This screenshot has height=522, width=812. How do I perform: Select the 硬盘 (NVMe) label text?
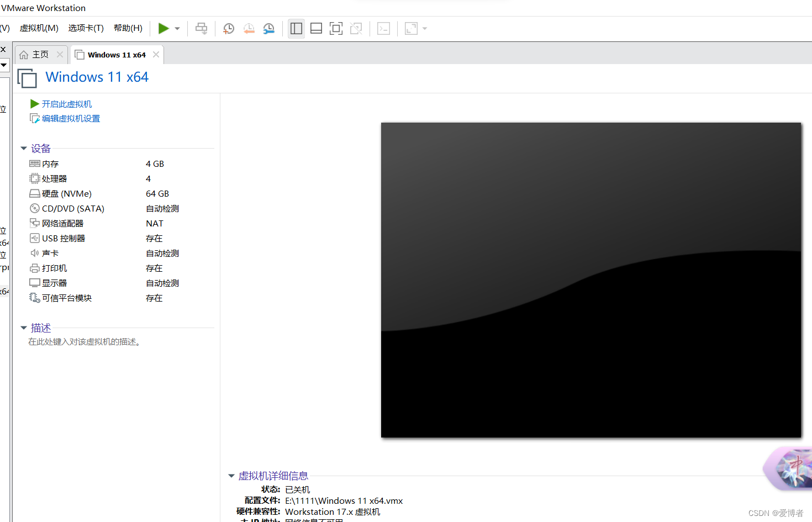[67, 194]
